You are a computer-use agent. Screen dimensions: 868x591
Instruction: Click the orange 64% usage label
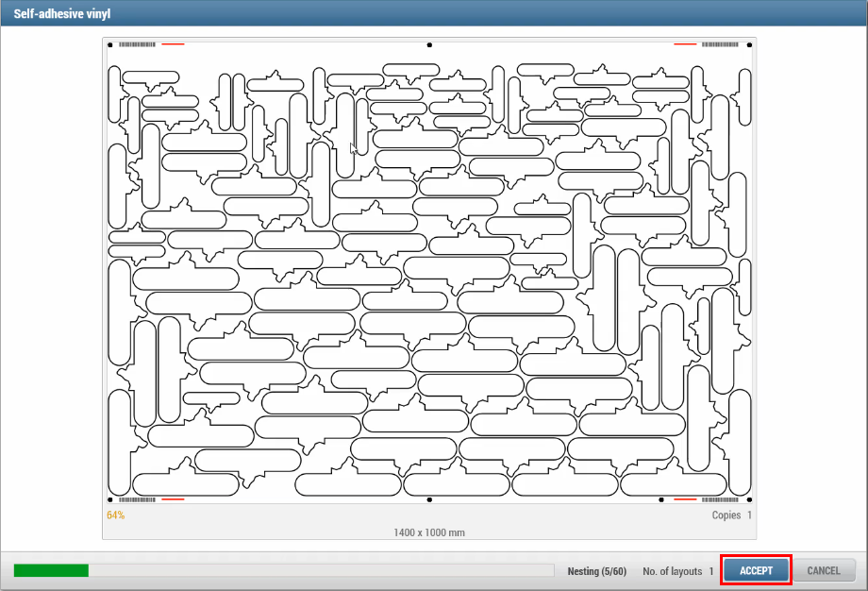(x=115, y=515)
